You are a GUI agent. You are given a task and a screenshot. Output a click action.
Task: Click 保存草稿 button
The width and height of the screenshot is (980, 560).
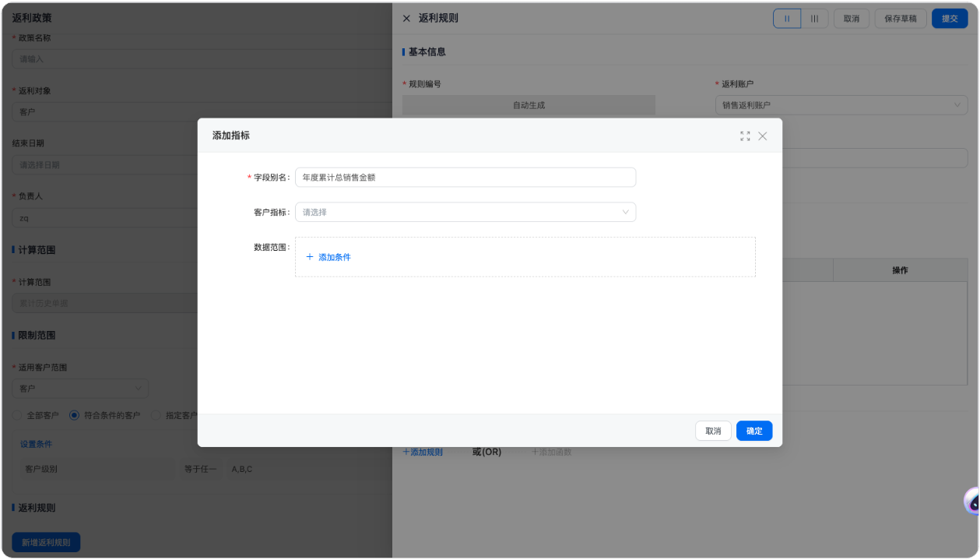pos(901,19)
